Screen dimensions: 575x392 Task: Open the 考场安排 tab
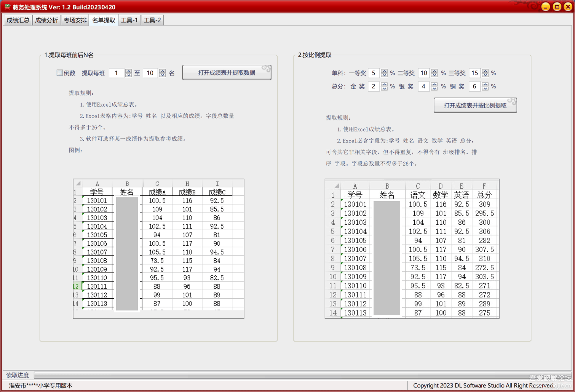point(75,20)
